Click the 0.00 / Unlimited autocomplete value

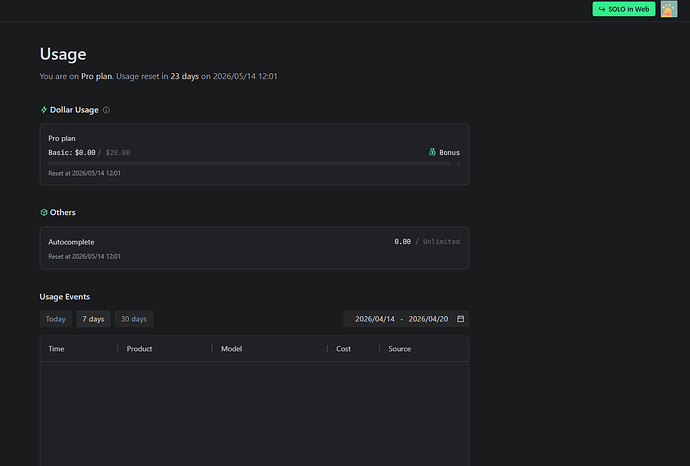427,242
